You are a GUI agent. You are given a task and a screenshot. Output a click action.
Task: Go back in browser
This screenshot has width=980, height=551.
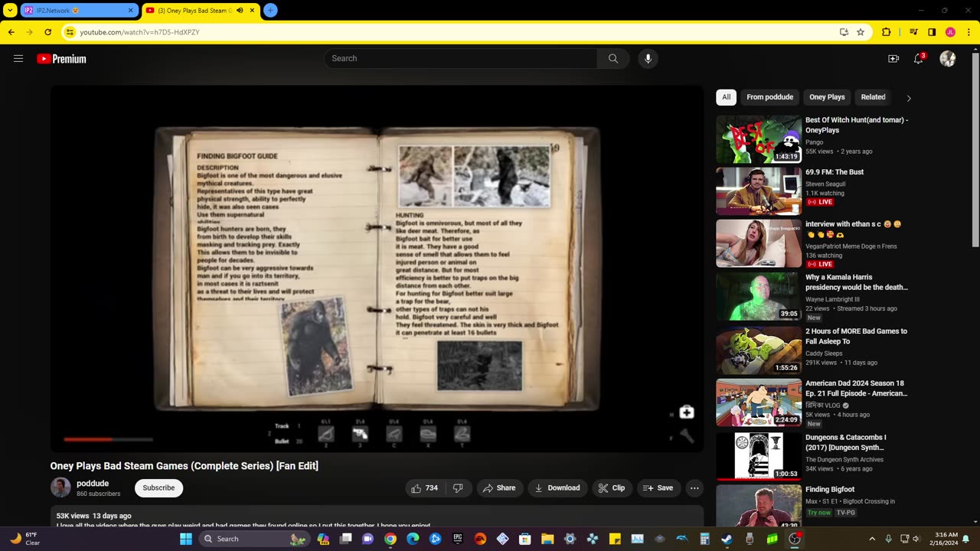(11, 32)
